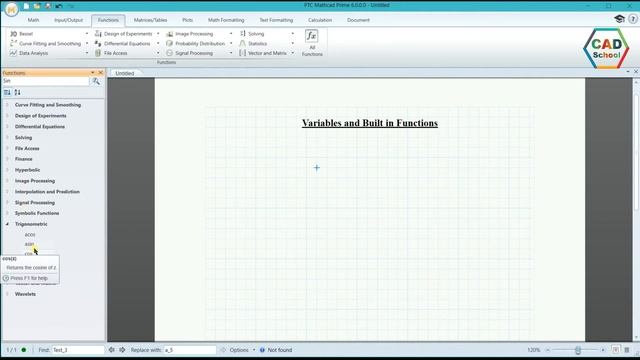This screenshot has width=640, height=360.
Task: Expand the Differential Equations tree category
Action: click(x=7, y=127)
